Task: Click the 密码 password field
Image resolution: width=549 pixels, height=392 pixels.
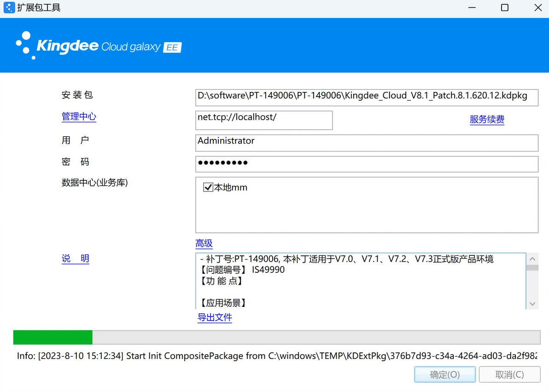Action: click(367, 164)
